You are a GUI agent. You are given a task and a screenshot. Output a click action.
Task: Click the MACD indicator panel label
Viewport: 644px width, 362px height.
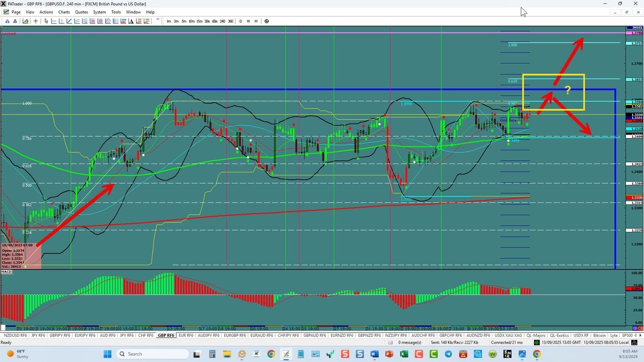6,272
